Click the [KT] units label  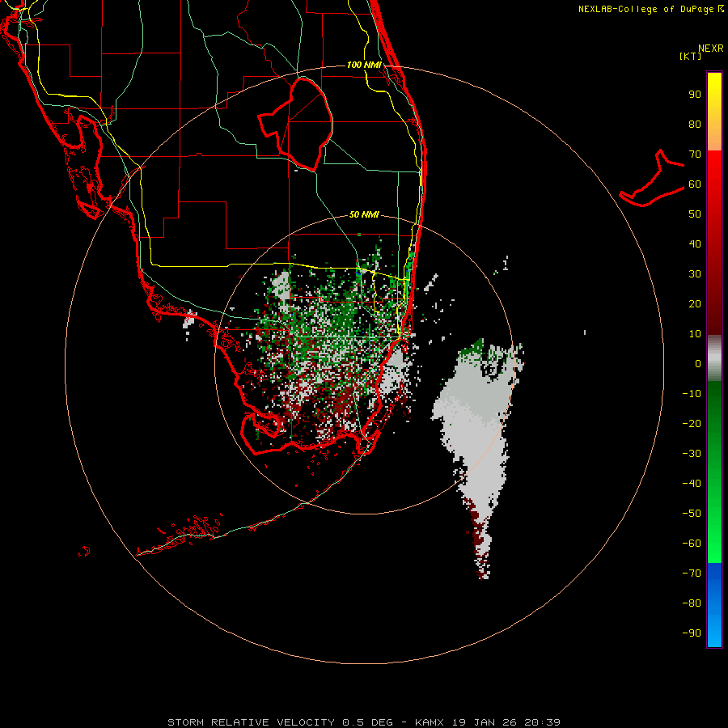click(691, 56)
